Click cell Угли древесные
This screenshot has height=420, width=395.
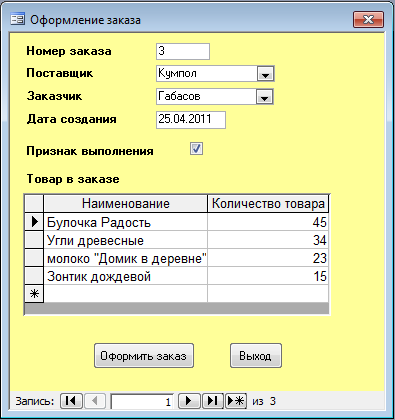pos(125,240)
